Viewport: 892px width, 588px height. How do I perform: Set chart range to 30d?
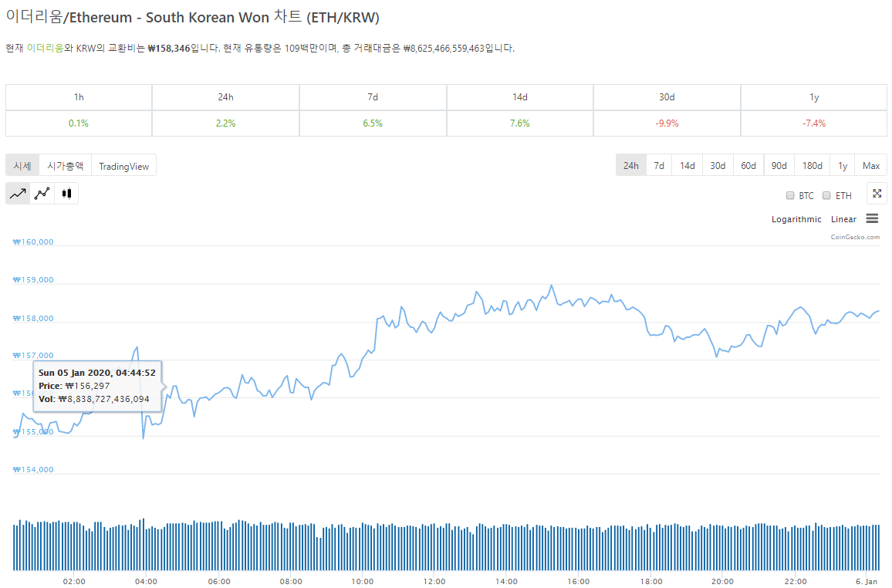(x=718, y=166)
